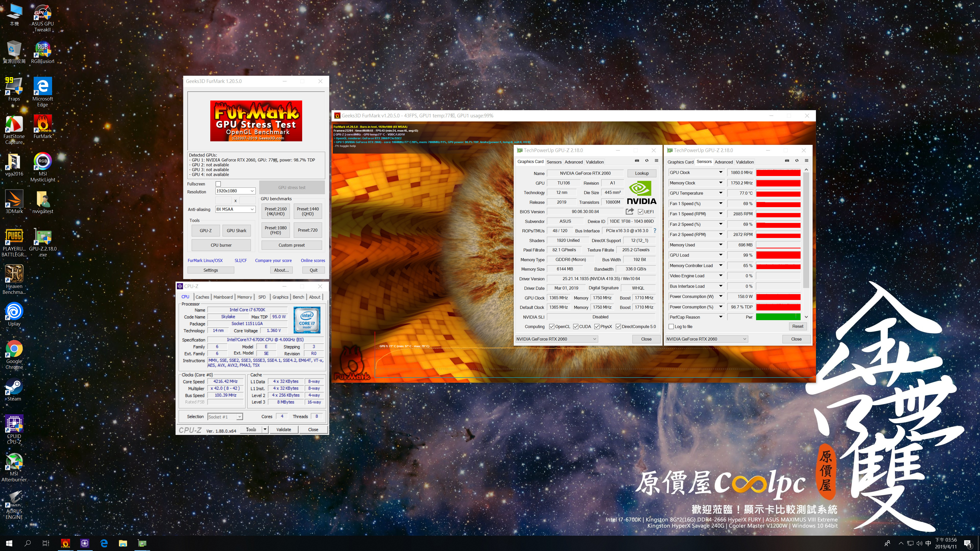This screenshot has height=551, width=980.
Task: Switch to Mainboard tab in CPU-Z
Action: pyautogui.click(x=223, y=297)
